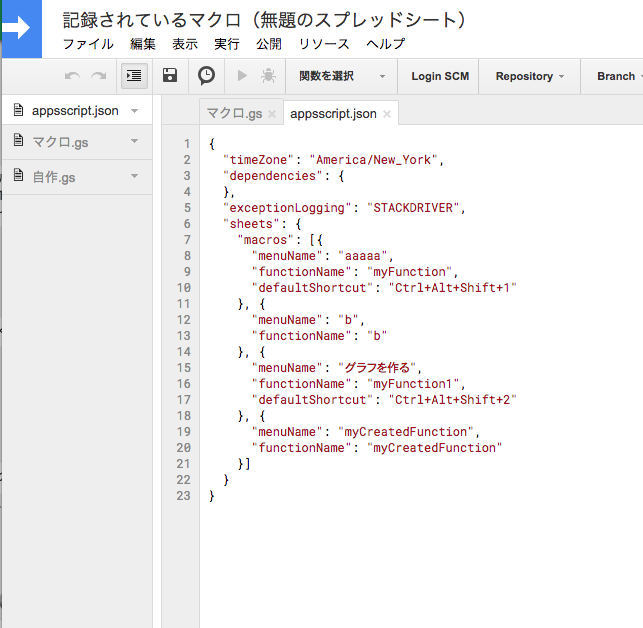Open the ファイル menu

click(x=88, y=44)
